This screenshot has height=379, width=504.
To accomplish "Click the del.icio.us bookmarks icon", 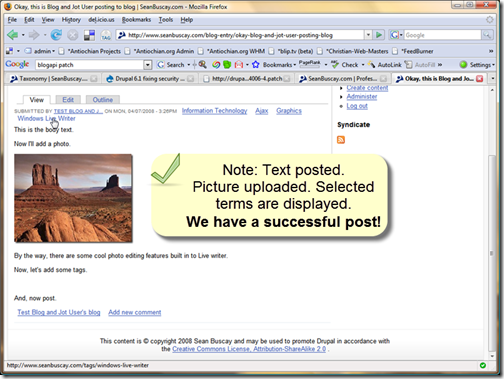I will click(89, 35).
